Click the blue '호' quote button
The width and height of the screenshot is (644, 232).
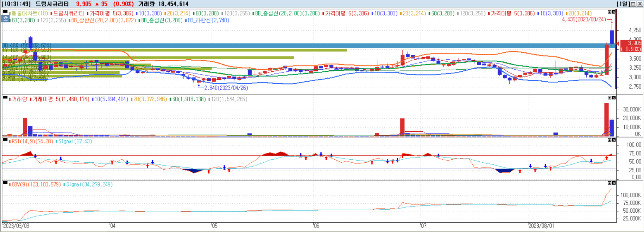[6, 19]
